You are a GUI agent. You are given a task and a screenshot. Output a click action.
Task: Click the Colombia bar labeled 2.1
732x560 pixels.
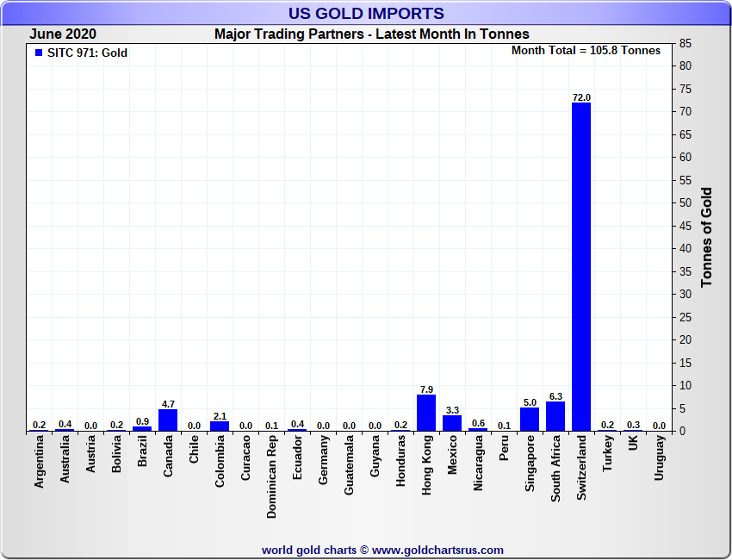220,426
